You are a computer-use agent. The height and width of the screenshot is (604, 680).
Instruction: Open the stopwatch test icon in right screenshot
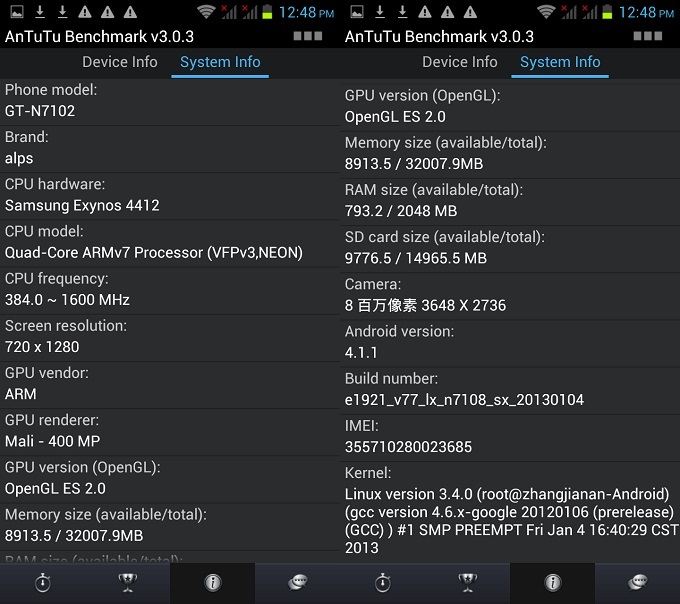click(x=382, y=583)
